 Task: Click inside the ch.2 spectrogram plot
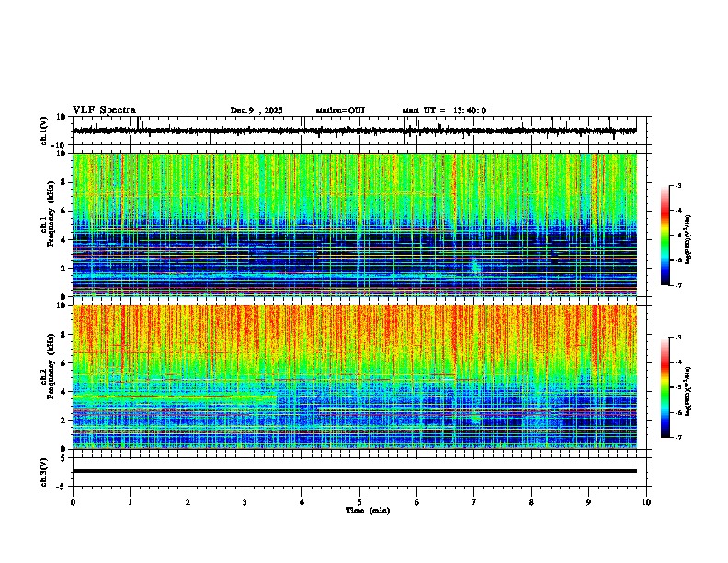click(x=354, y=377)
